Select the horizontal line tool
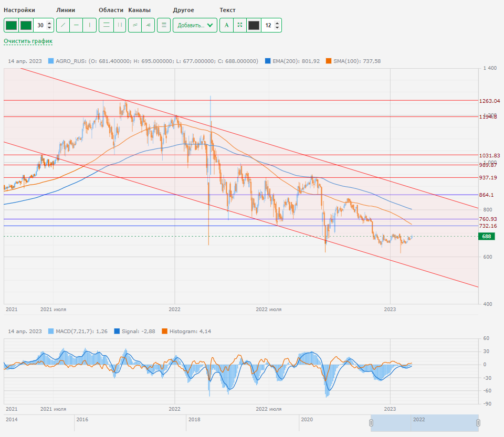Viewport: 504px width, 437px height. pyautogui.click(x=76, y=25)
